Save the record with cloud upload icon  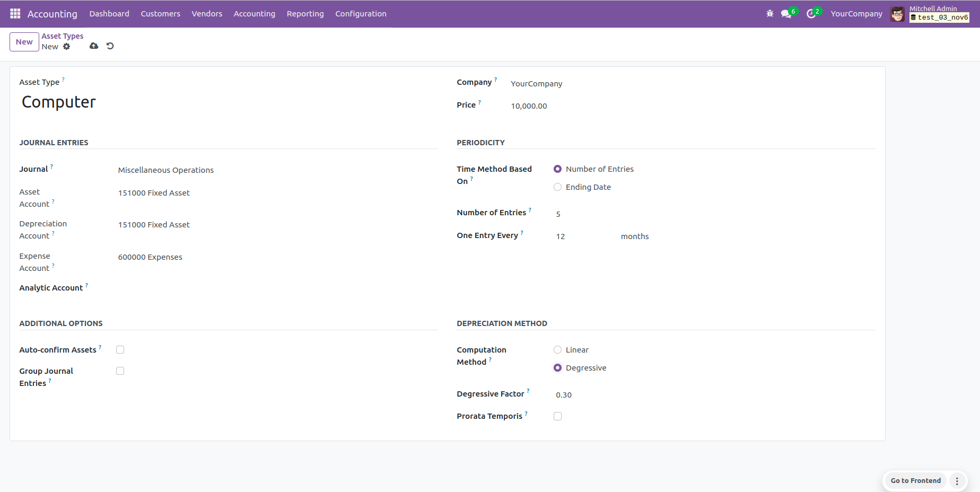tap(94, 46)
